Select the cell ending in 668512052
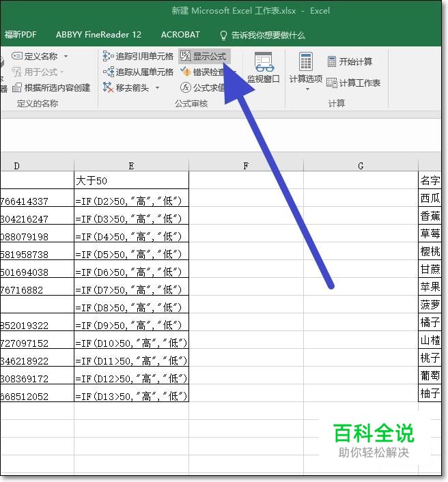The height and width of the screenshot is (482, 448). point(37,393)
